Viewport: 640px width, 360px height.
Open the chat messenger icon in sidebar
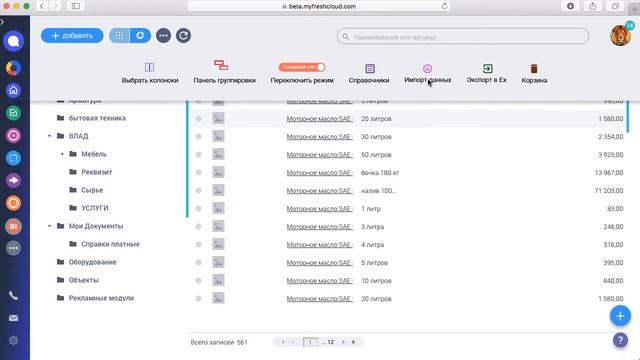[13, 41]
